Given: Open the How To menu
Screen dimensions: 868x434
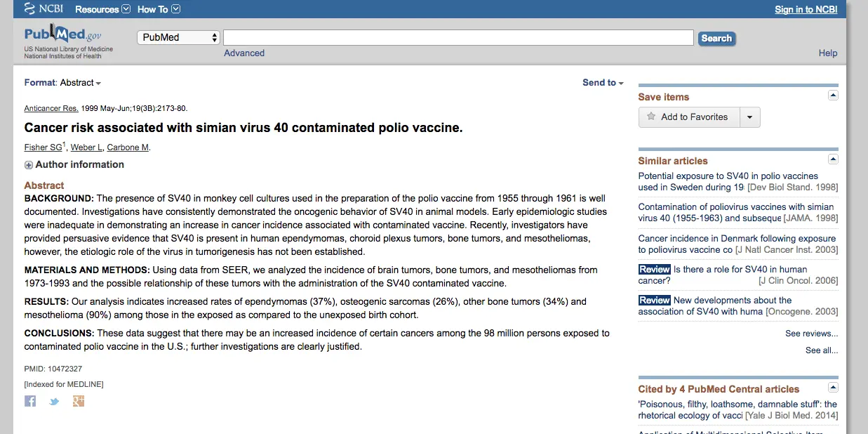Looking at the screenshot, I should [x=159, y=9].
